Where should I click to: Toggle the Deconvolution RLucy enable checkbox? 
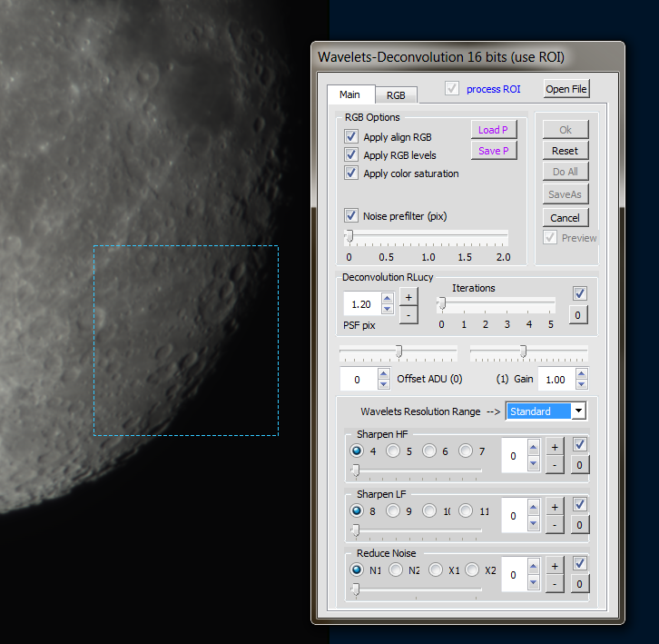pos(580,293)
